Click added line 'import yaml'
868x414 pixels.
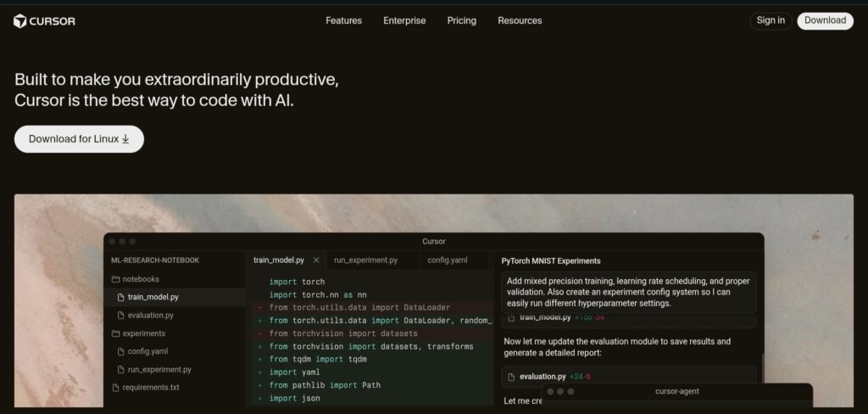(294, 372)
